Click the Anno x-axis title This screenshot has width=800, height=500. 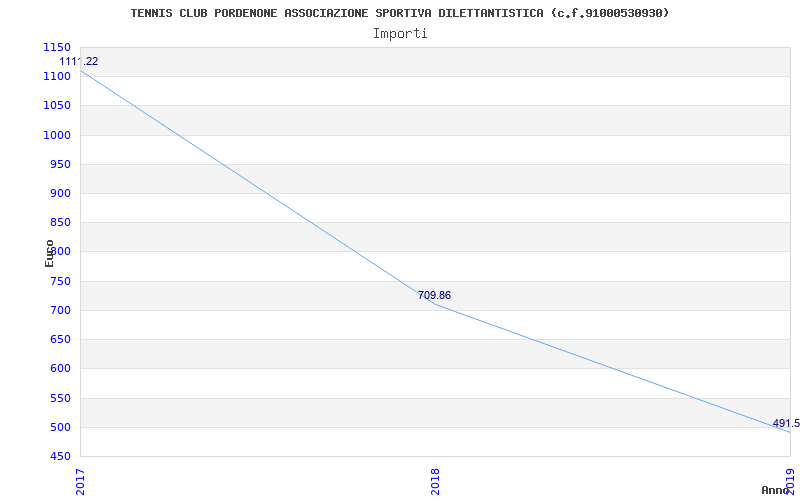click(x=775, y=490)
